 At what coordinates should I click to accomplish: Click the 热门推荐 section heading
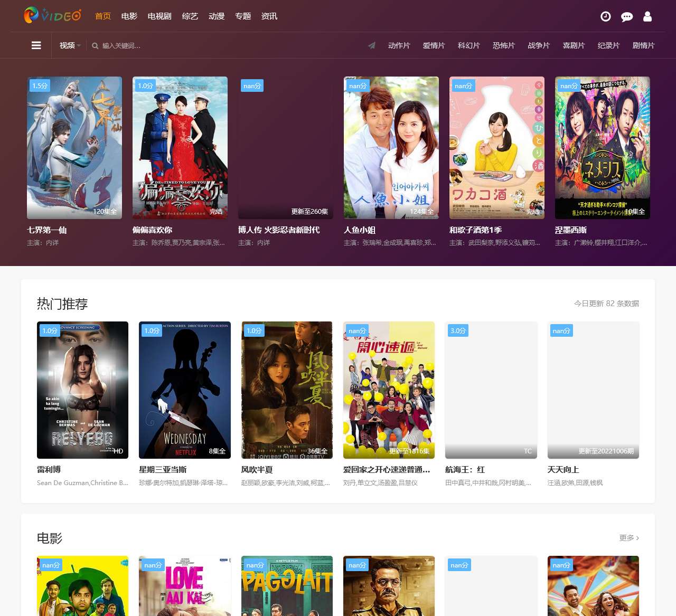tap(62, 304)
